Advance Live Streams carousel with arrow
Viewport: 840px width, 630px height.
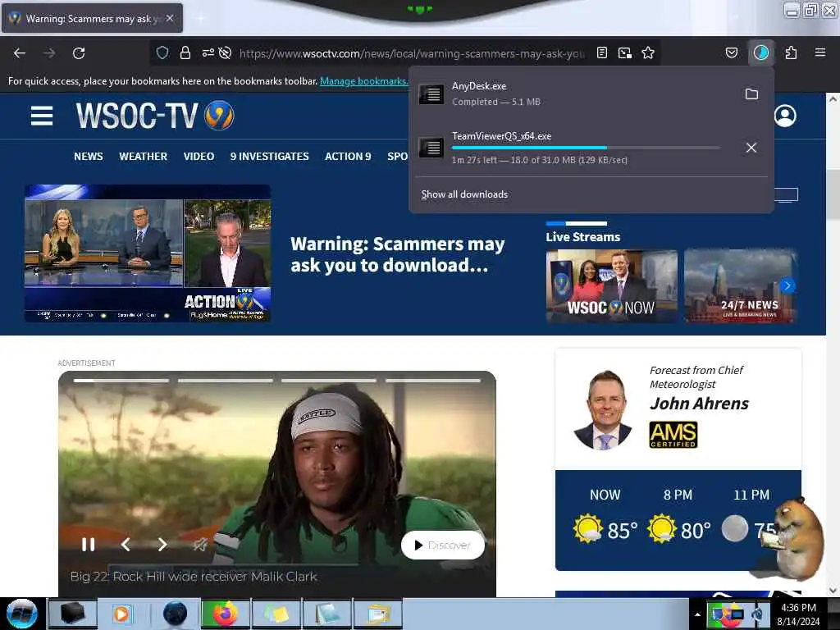(787, 285)
